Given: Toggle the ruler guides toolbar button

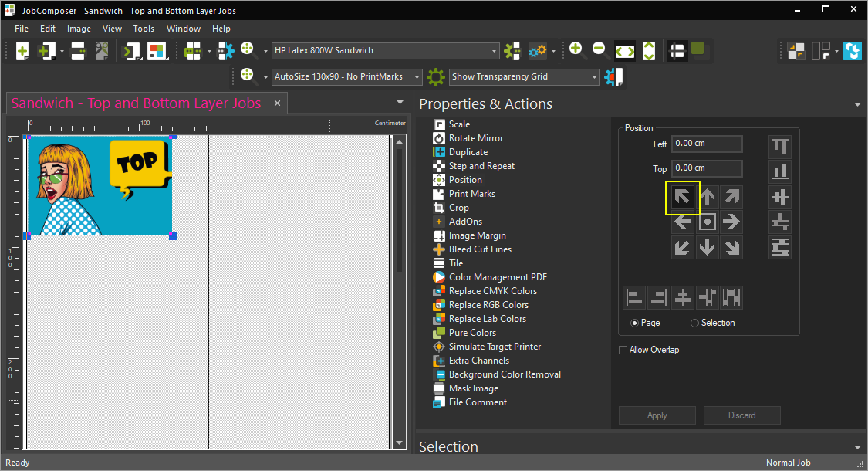Looking at the screenshot, I should tap(677, 51).
